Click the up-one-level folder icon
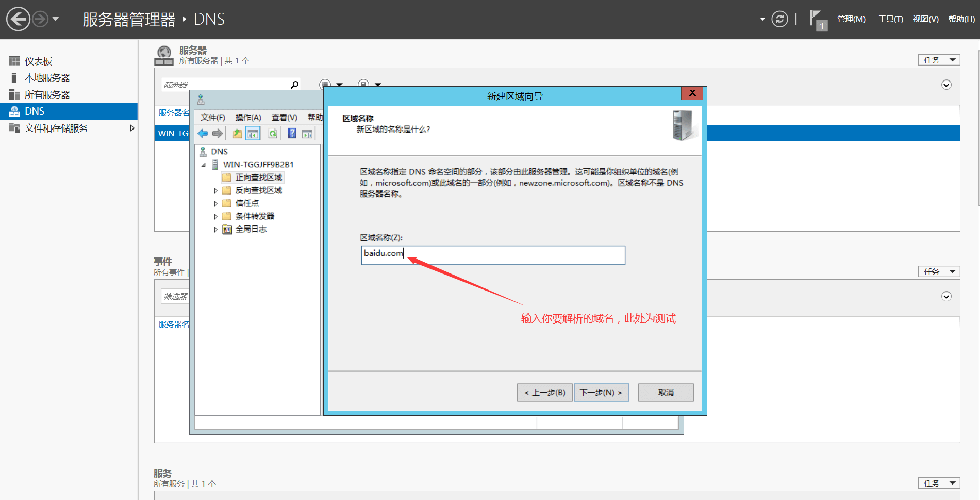 point(237,134)
